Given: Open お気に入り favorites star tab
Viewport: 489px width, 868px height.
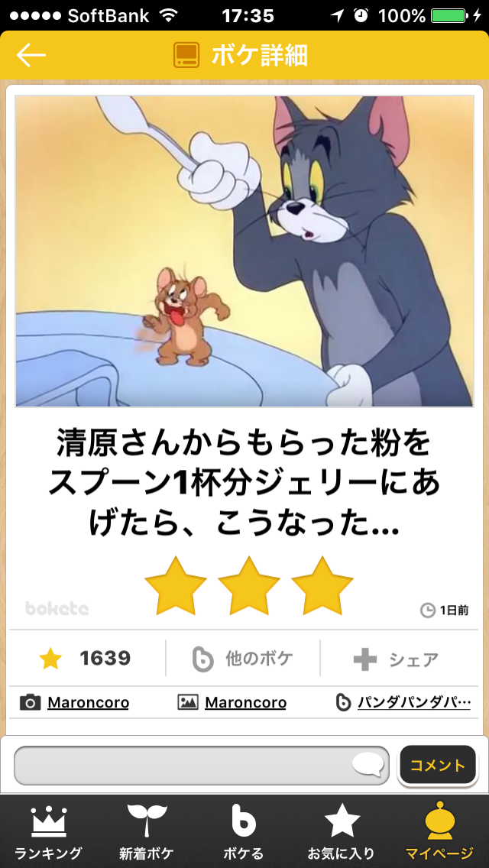Looking at the screenshot, I should [342, 831].
